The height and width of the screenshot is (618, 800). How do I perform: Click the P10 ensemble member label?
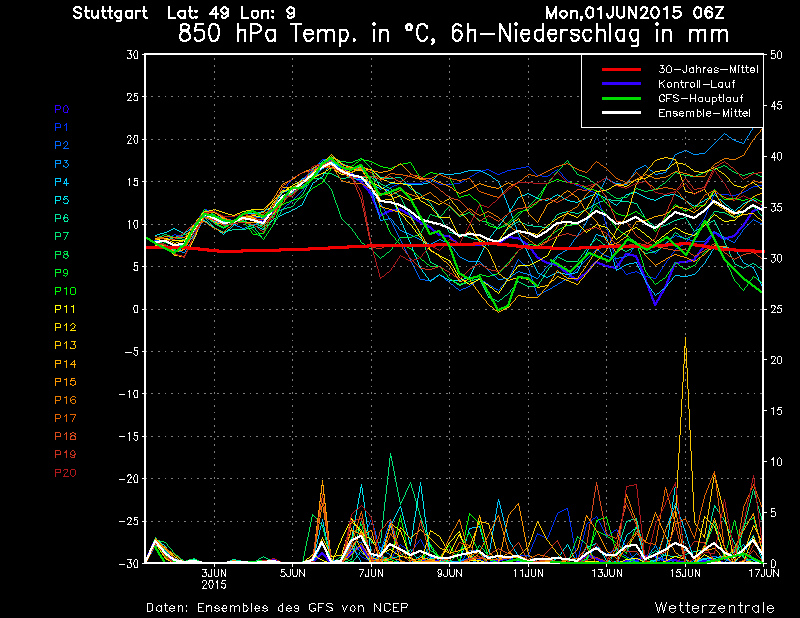[x=65, y=291]
